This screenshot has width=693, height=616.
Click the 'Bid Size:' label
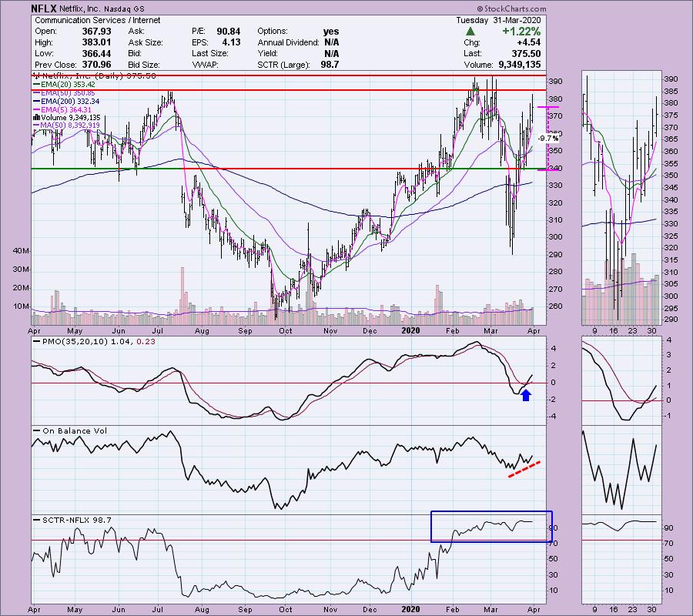pos(144,65)
